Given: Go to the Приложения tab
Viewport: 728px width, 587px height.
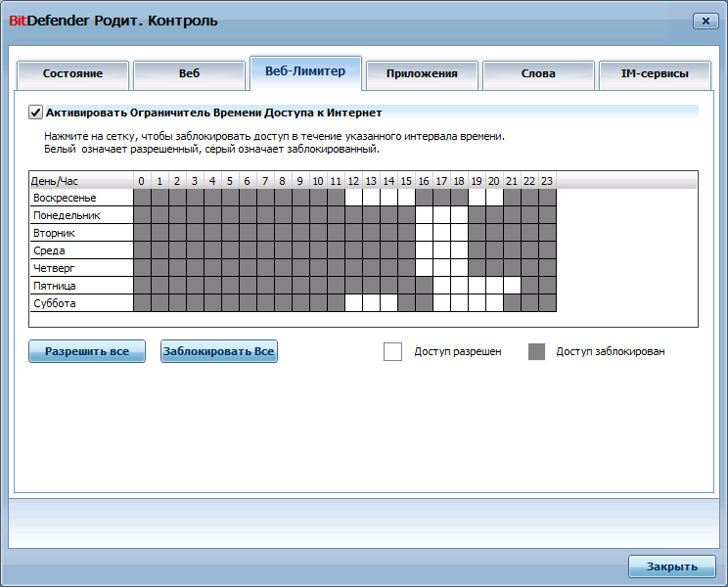Looking at the screenshot, I should 422,73.
